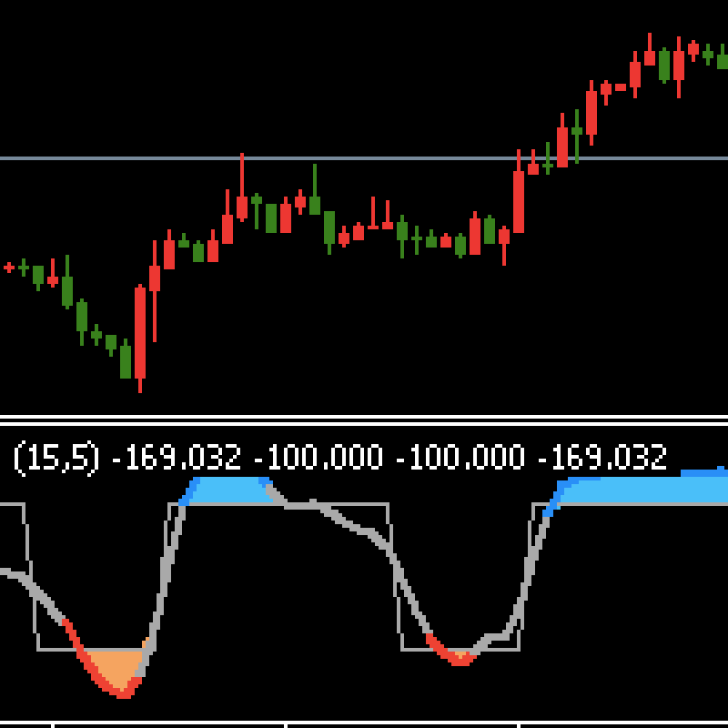
Task: Select the red candle with the long upper wick touching the gray line
Action: coord(242,206)
